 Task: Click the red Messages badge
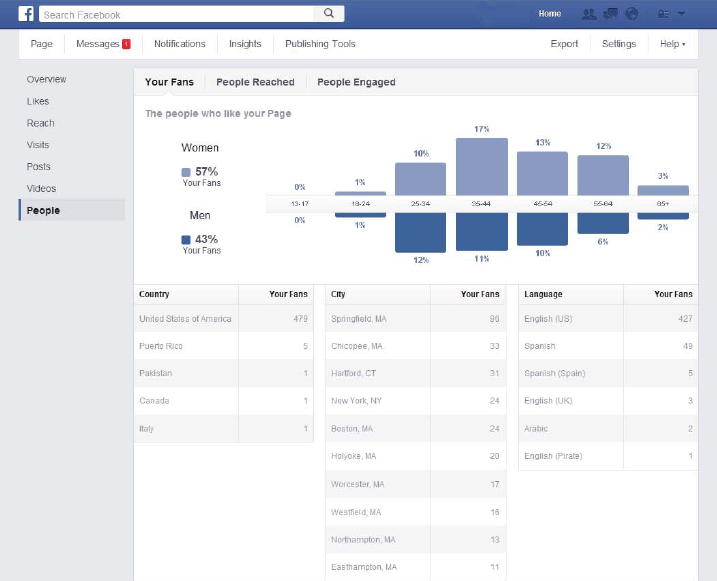click(x=126, y=44)
